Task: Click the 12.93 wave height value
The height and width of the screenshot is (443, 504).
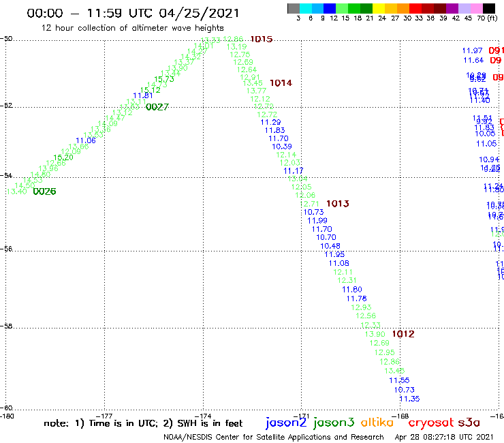Action: tap(361, 307)
